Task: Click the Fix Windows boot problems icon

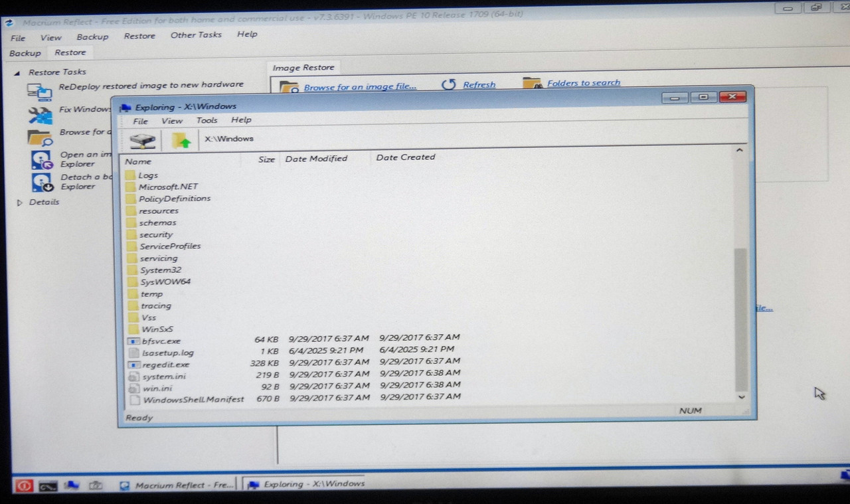Action: coord(40,115)
